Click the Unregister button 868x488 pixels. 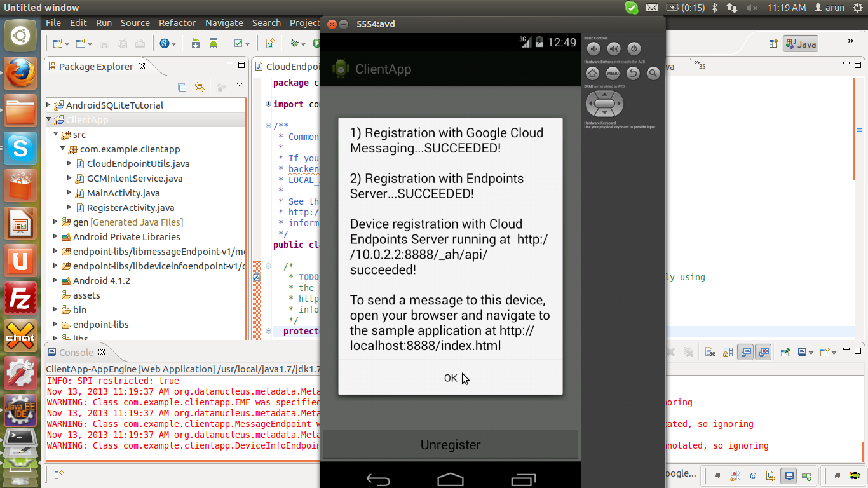[x=451, y=445]
